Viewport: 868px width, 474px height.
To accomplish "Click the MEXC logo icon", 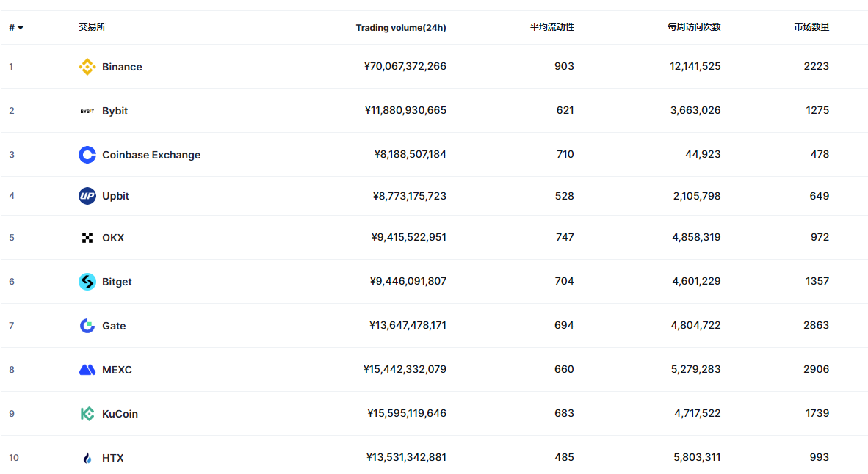I will [x=87, y=370].
